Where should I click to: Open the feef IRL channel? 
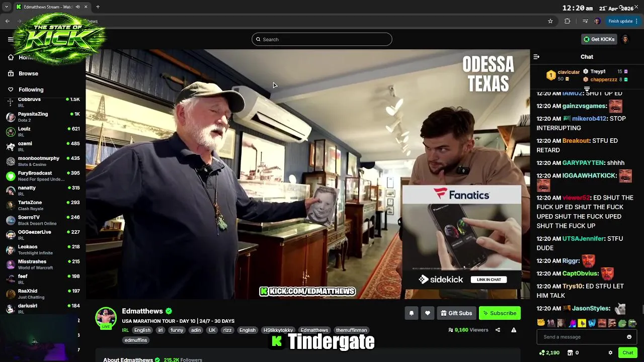pyautogui.click(x=43, y=279)
